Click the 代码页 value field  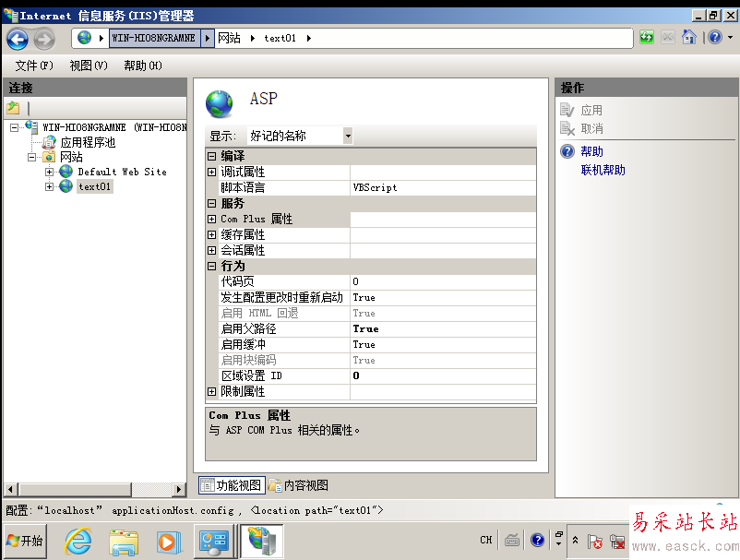(x=443, y=281)
